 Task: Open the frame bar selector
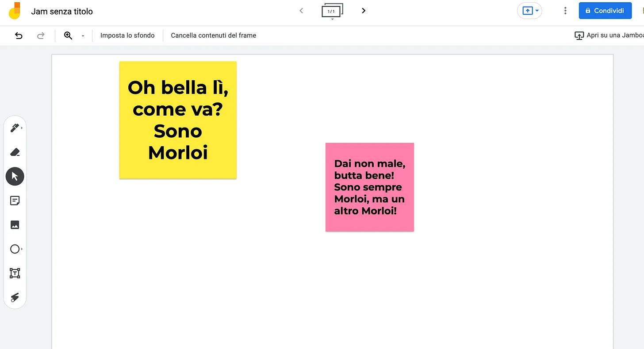(x=332, y=11)
